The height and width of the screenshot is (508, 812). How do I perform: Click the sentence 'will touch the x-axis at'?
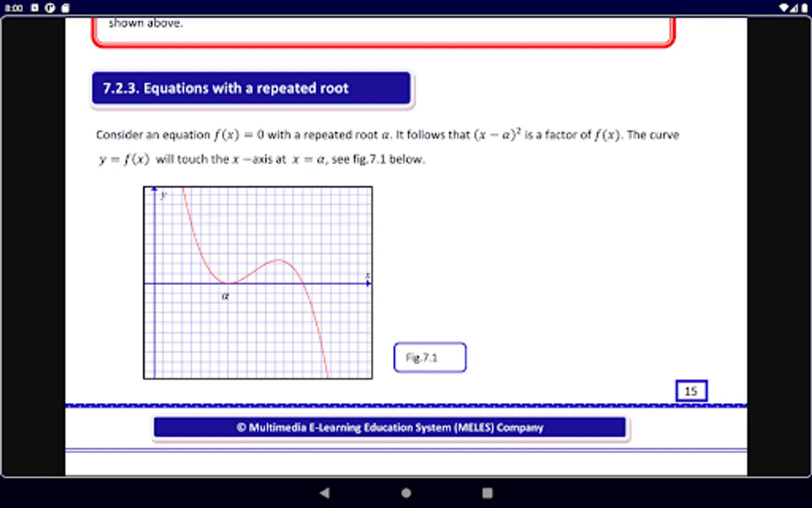pos(221,159)
